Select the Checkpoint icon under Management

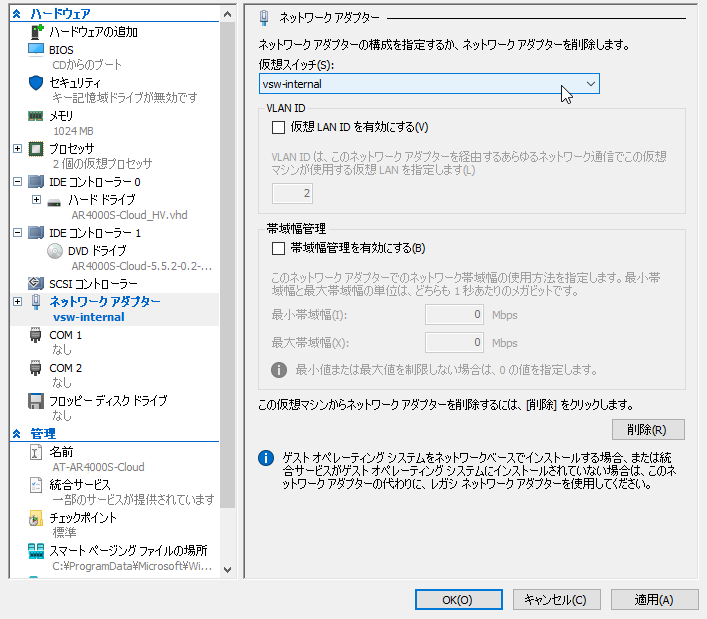(35, 518)
